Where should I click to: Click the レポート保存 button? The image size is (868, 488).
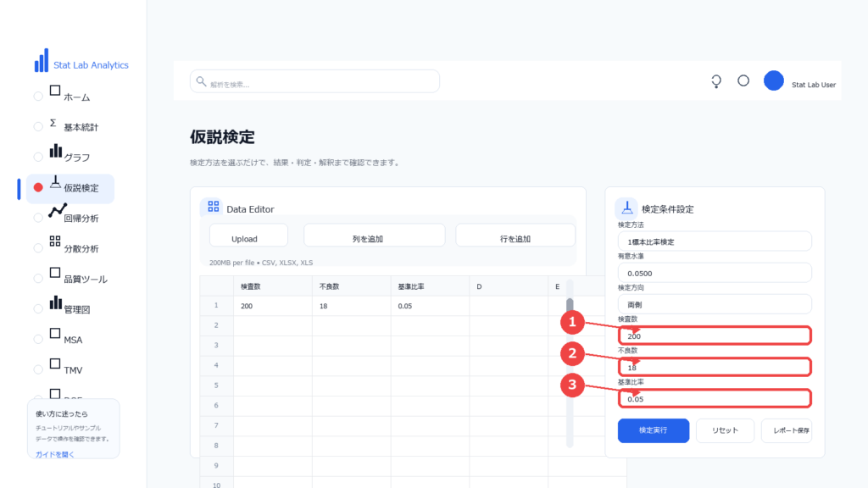click(x=787, y=430)
